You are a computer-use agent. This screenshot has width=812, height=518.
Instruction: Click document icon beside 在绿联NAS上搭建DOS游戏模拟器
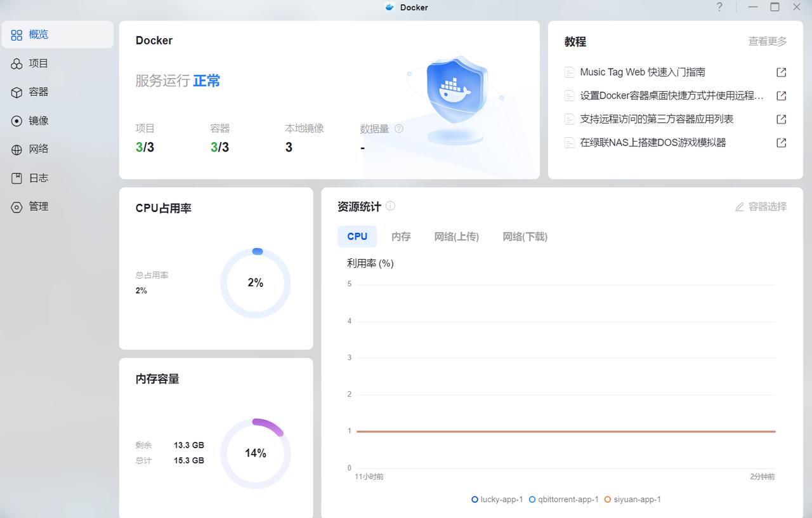pos(570,143)
